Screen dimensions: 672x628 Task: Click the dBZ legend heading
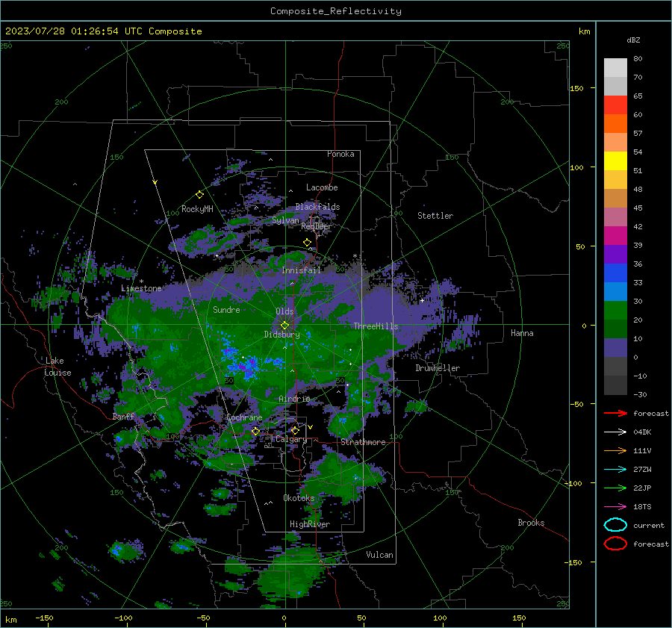633,40
